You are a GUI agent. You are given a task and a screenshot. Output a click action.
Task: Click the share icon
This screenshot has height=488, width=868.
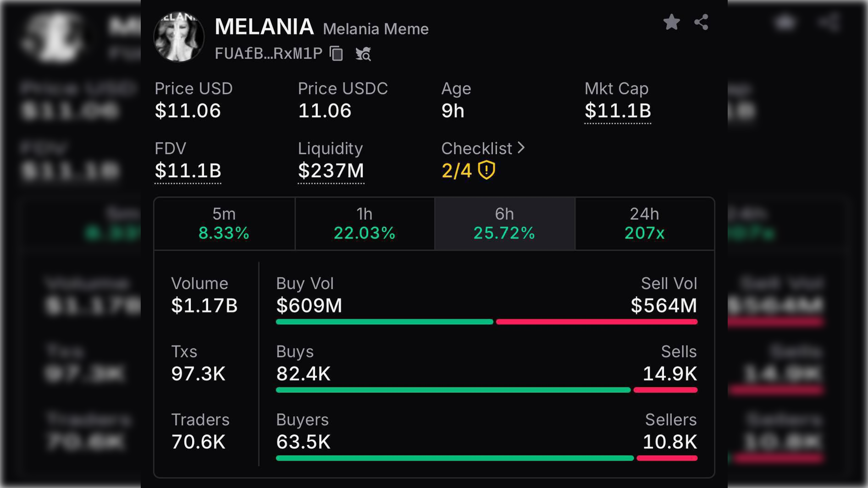point(701,22)
